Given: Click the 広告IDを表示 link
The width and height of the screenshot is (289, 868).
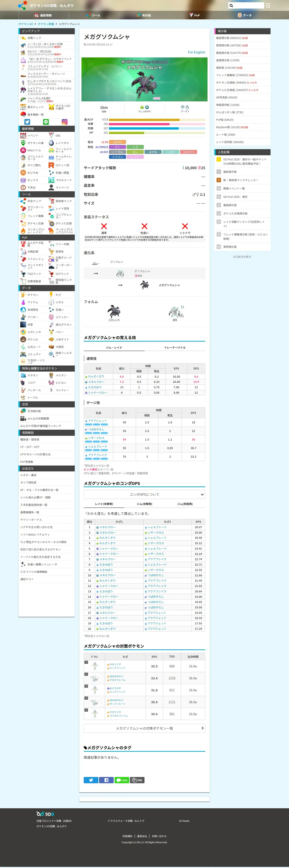Looking at the screenshot, I should pos(242,257).
